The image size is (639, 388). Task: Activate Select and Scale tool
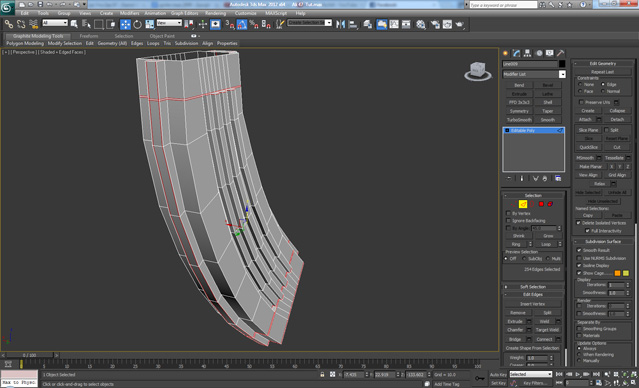pos(150,24)
